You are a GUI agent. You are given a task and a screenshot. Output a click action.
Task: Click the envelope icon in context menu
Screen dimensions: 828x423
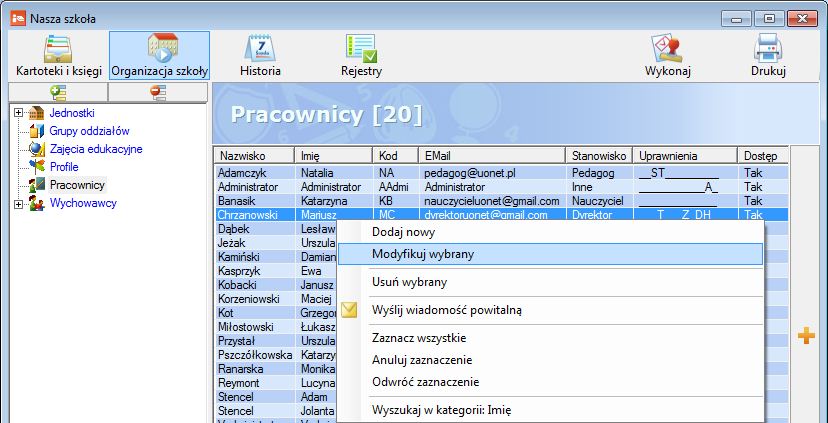(349, 310)
